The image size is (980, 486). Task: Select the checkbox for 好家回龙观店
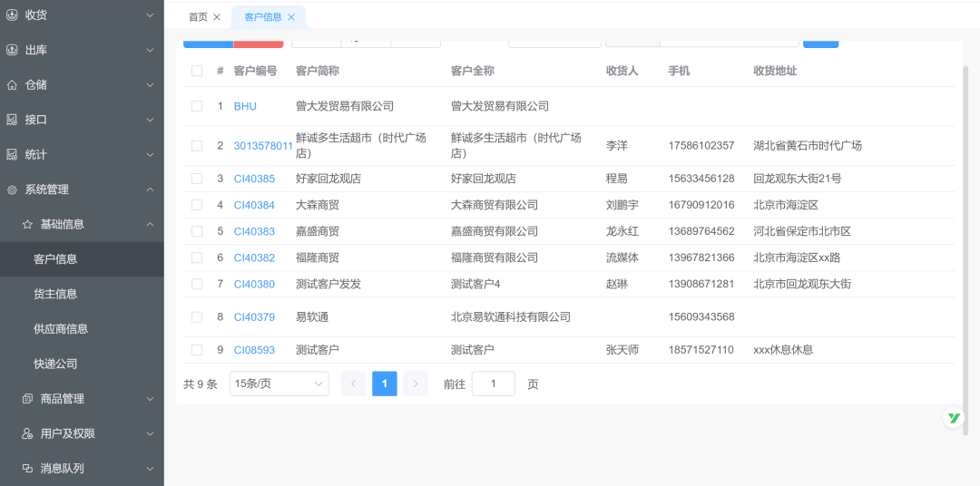pyautogui.click(x=197, y=179)
